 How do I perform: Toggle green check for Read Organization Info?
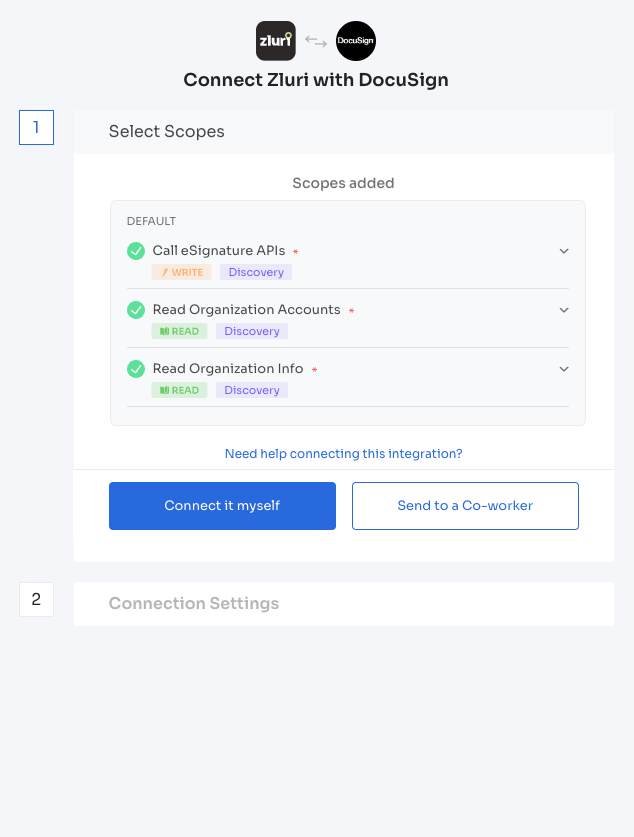pyautogui.click(x=136, y=369)
